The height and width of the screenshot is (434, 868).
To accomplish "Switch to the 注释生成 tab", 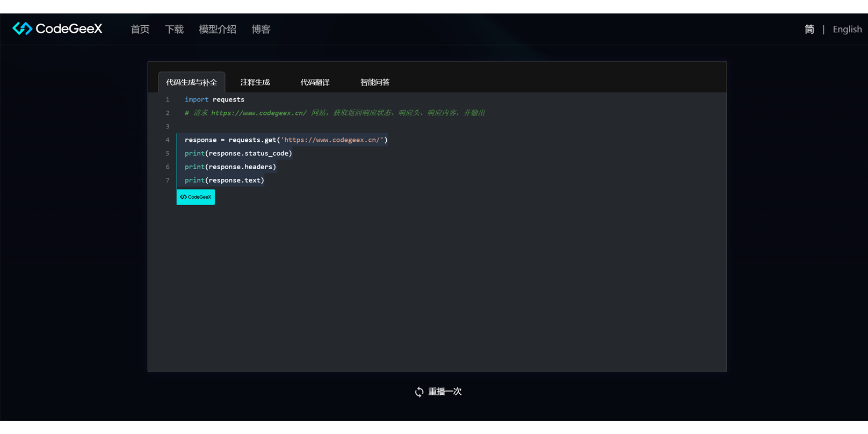I will tap(255, 82).
